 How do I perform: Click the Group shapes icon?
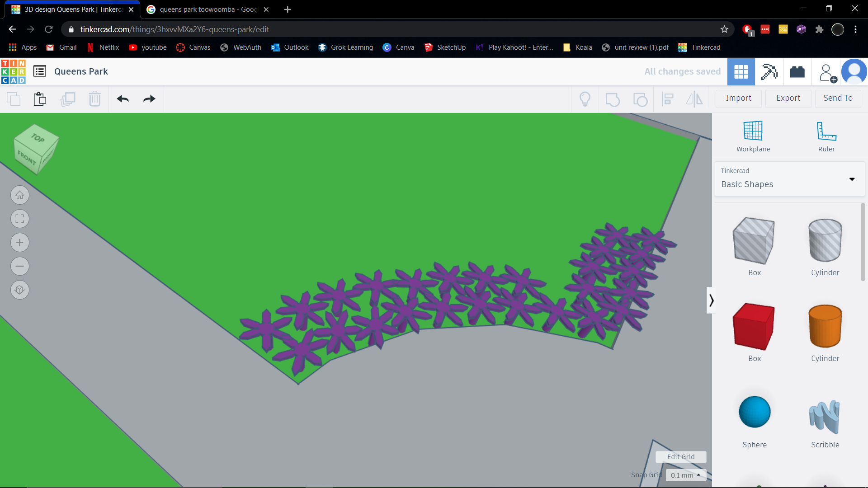point(613,99)
